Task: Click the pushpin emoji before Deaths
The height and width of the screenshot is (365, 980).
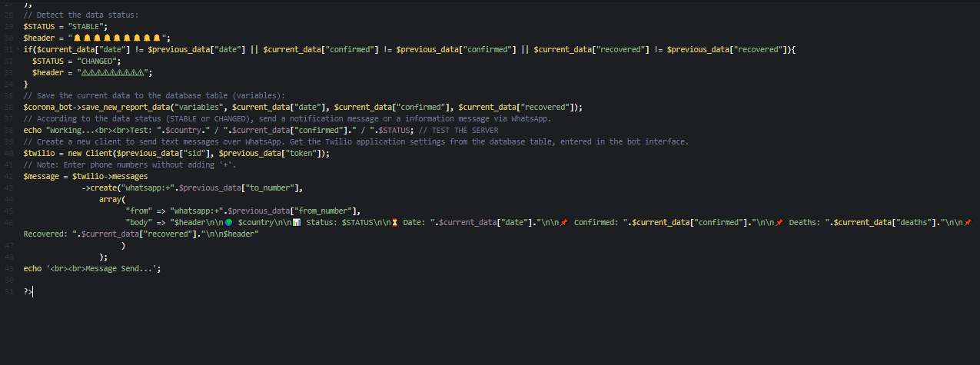Action: (779, 223)
